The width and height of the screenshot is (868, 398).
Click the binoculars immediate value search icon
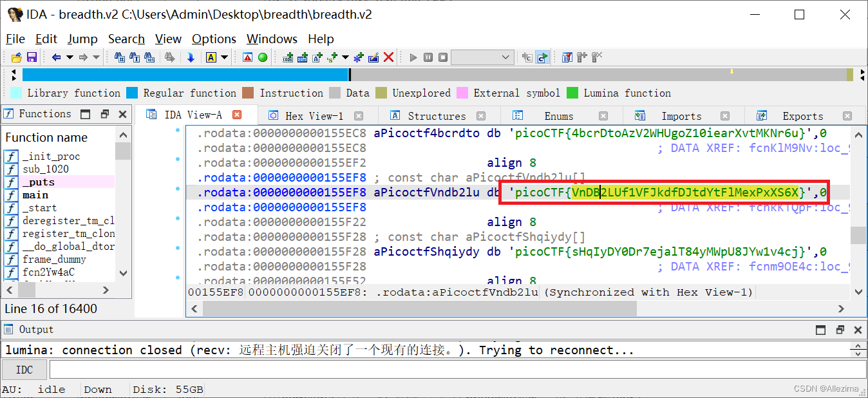pos(120,57)
